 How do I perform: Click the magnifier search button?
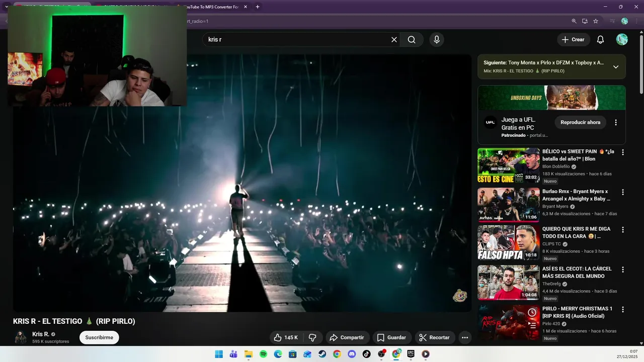click(x=412, y=40)
